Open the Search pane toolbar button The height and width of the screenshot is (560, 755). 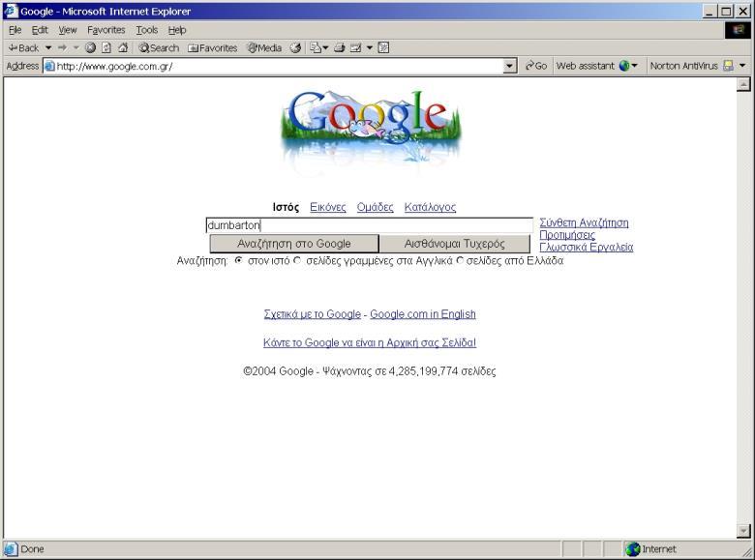click(x=159, y=48)
